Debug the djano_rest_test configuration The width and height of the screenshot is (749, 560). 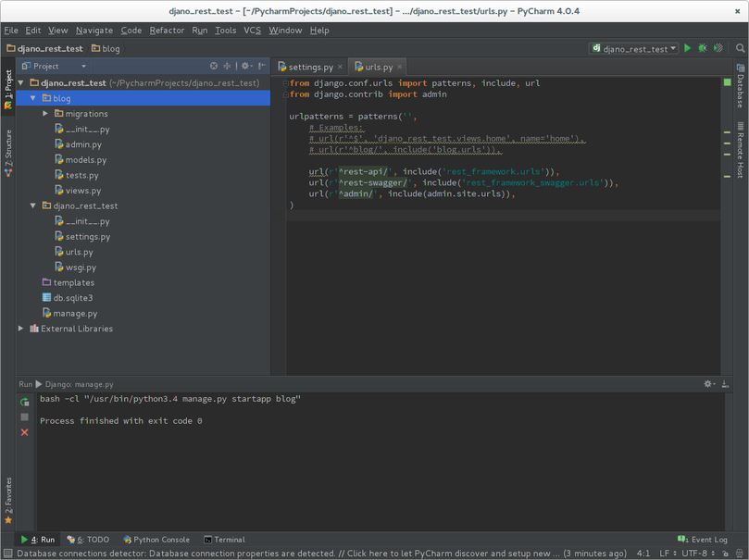pos(703,48)
